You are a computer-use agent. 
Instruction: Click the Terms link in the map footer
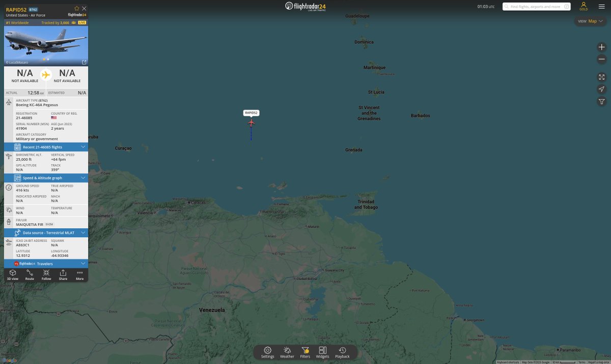point(581,362)
